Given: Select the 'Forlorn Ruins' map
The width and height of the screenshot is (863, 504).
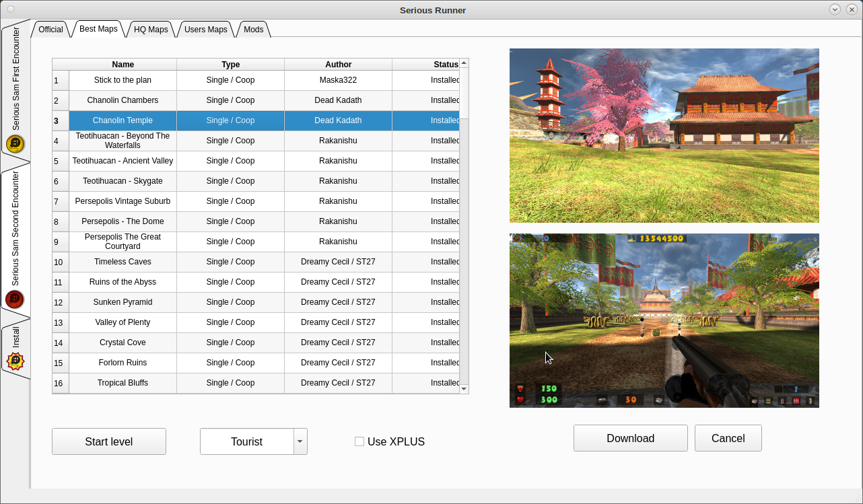Looking at the screenshot, I should click(123, 363).
